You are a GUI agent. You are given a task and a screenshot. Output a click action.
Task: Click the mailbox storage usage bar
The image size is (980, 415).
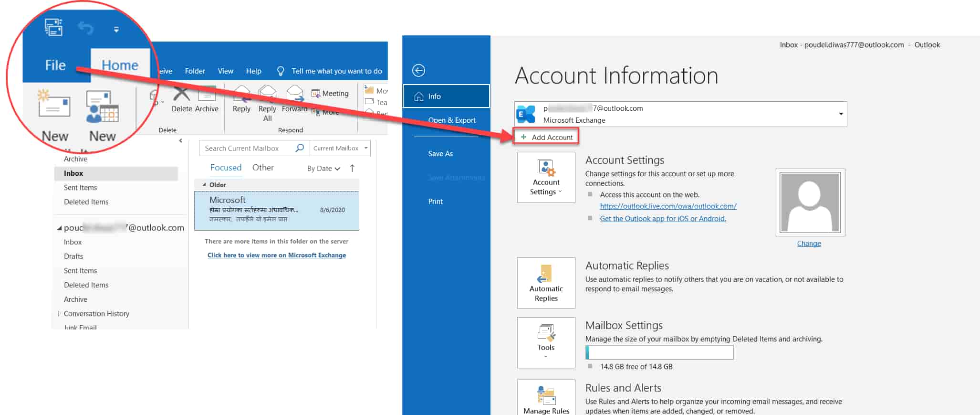click(x=659, y=352)
